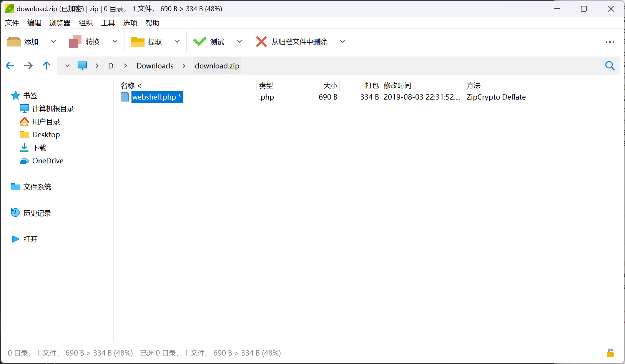Click the computer monitor icon in address bar
This screenshot has width=625, height=364.
82,66
